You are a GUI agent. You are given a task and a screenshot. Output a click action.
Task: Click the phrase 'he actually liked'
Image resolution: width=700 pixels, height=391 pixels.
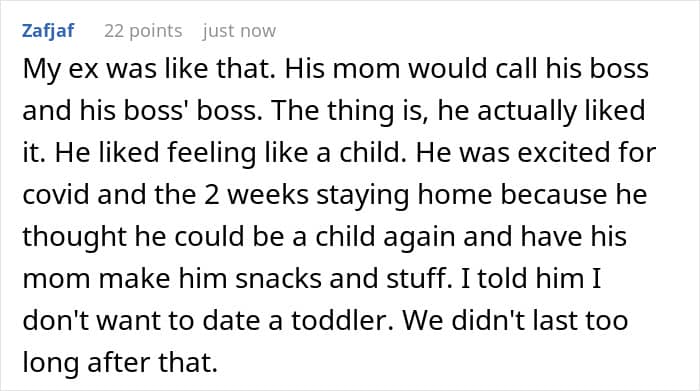pyautogui.click(x=541, y=111)
